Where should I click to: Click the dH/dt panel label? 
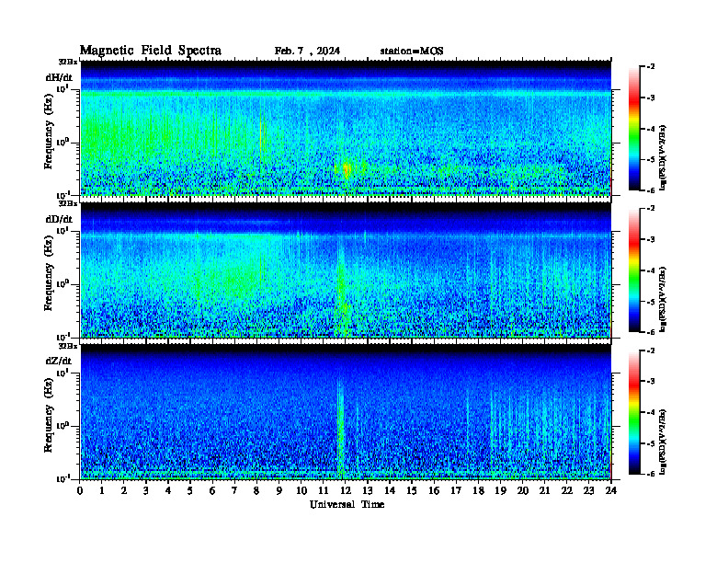click(x=59, y=77)
